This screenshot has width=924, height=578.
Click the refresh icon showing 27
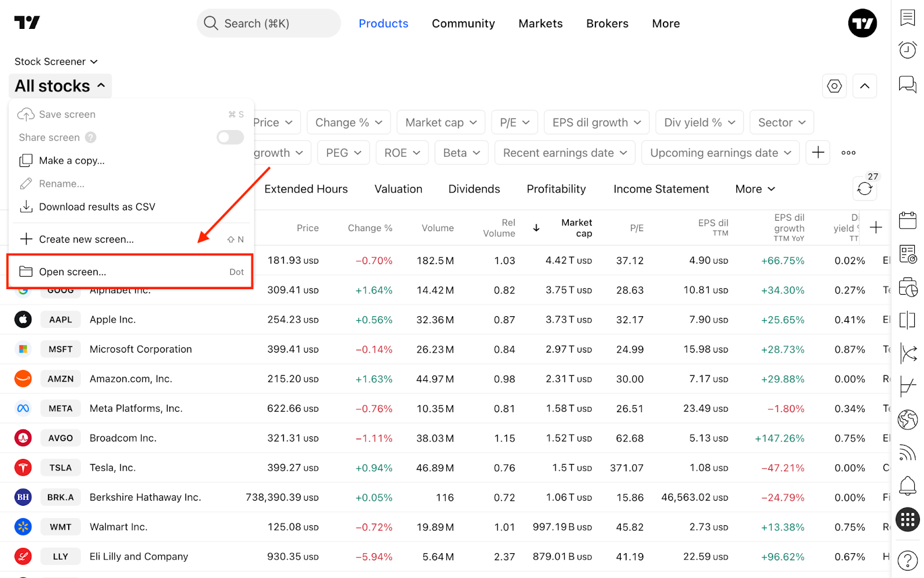pyautogui.click(x=865, y=188)
